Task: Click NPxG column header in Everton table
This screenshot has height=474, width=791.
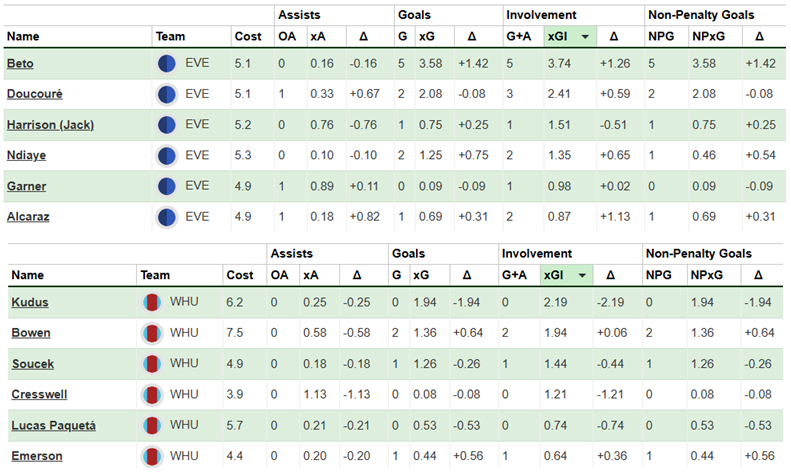Action: click(705, 37)
